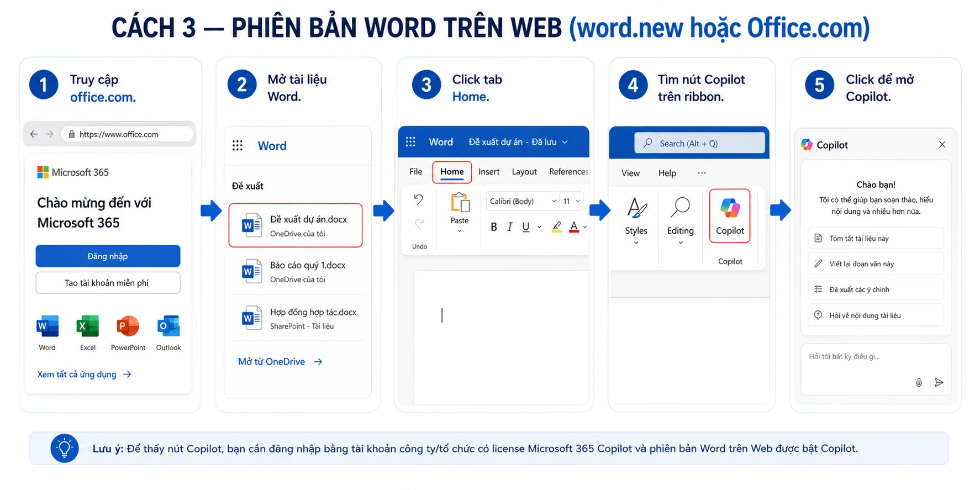Click the Đăng nhập button
Viewport: 980px width, 490px height.
click(108, 256)
